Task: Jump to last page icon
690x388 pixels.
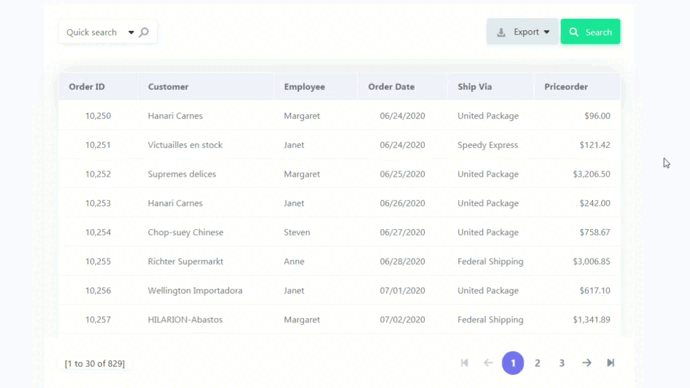Action: 610,363
